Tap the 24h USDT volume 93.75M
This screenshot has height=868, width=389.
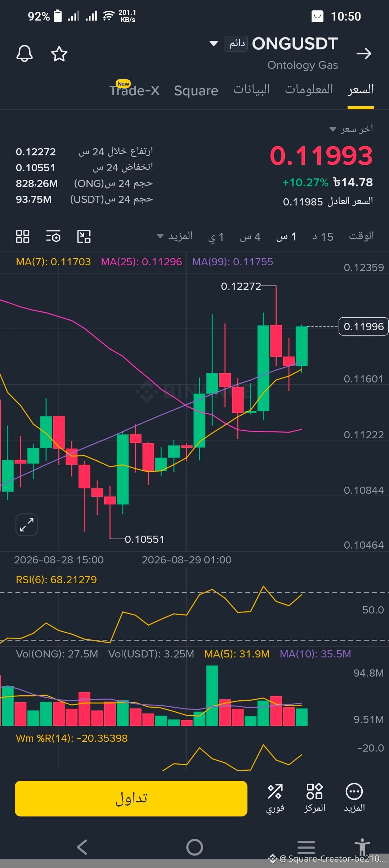pyautogui.click(x=33, y=199)
